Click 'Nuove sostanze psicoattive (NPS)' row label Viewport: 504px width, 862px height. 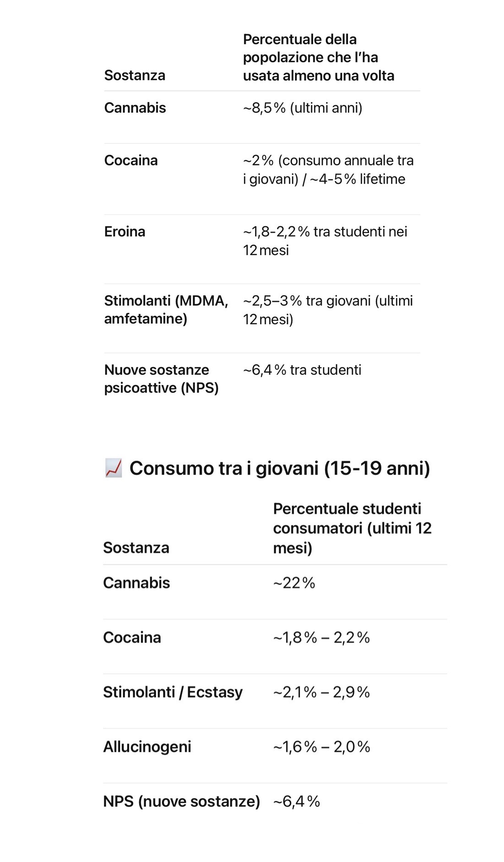[x=161, y=379]
